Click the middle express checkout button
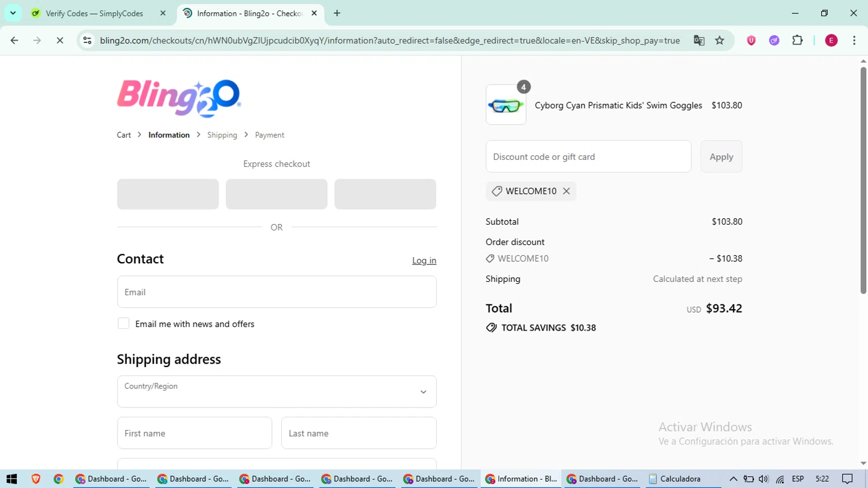This screenshot has height=488, width=868. pyautogui.click(x=277, y=194)
